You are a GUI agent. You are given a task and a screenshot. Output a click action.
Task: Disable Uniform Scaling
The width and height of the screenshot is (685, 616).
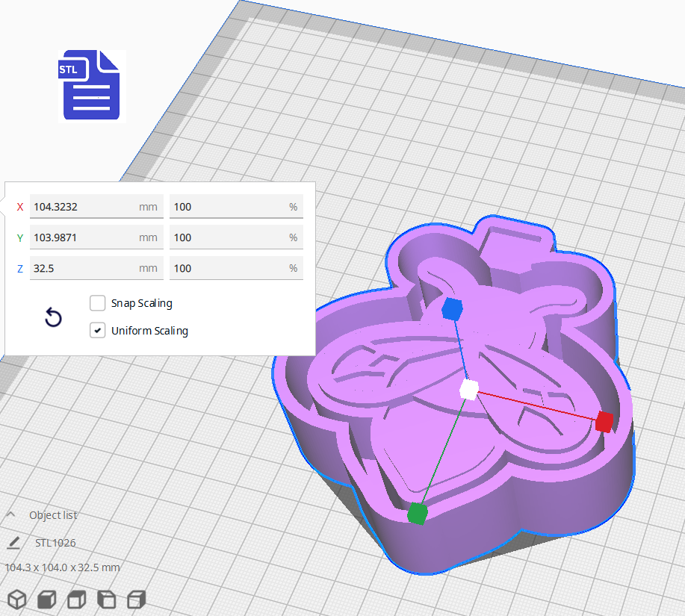(x=97, y=330)
